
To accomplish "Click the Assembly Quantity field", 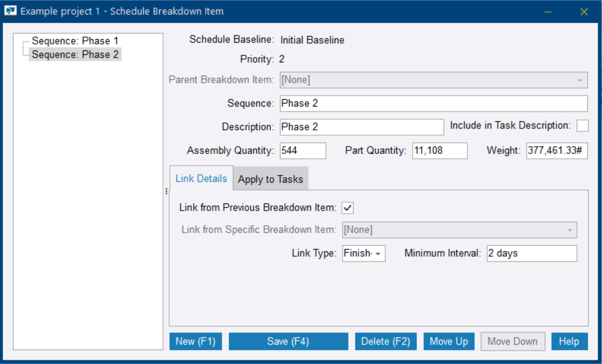I will (303, 150).
